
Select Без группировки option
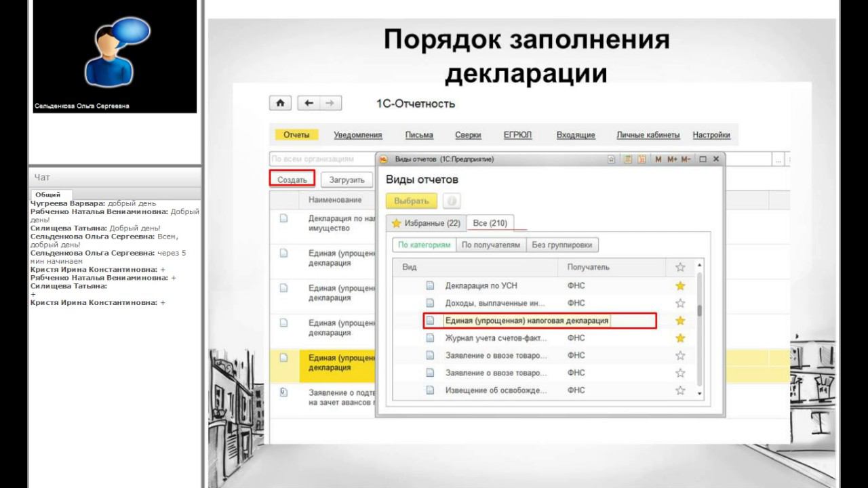tap(562, 245)
